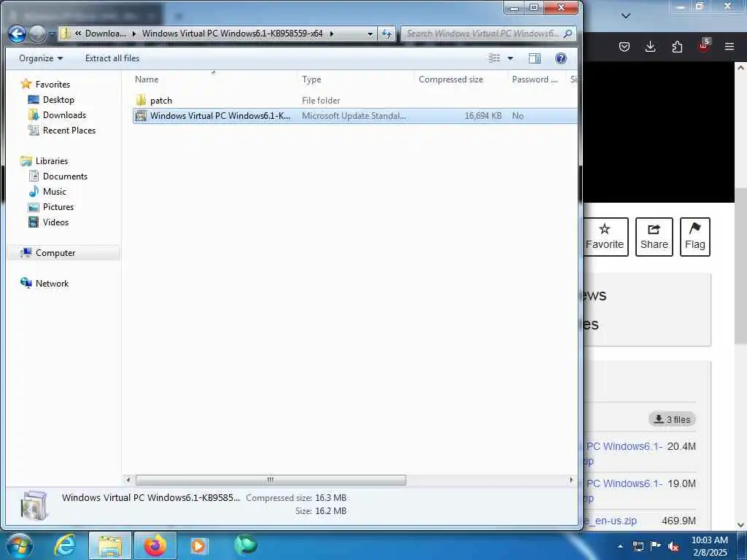
Task: Open the Documents library
Action: coord(58,176)
